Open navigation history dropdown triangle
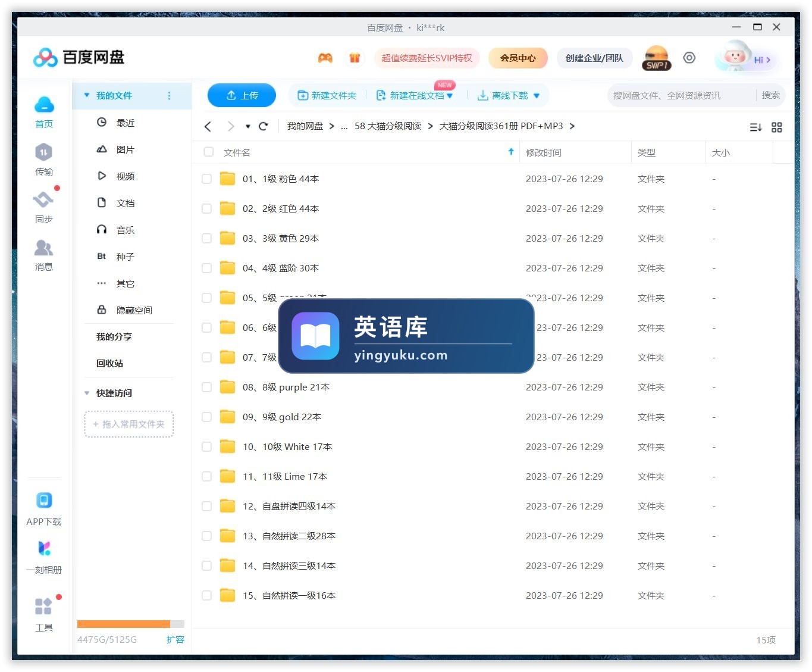 point(248,126)
